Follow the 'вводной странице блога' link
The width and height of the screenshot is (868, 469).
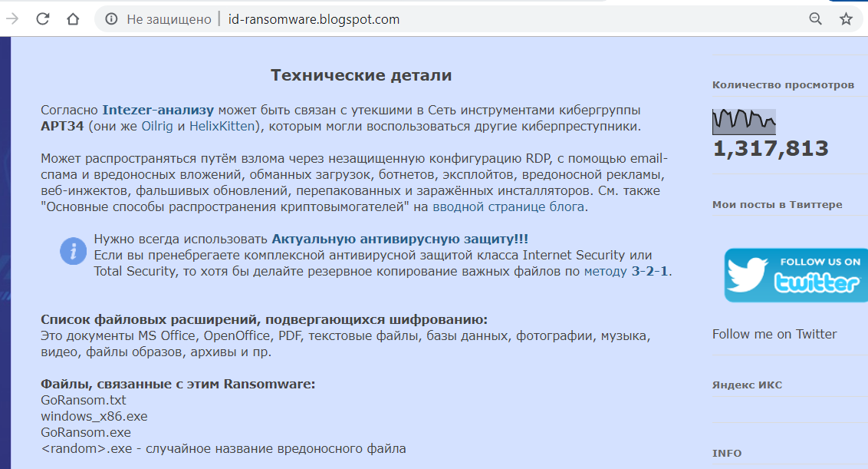508,207
